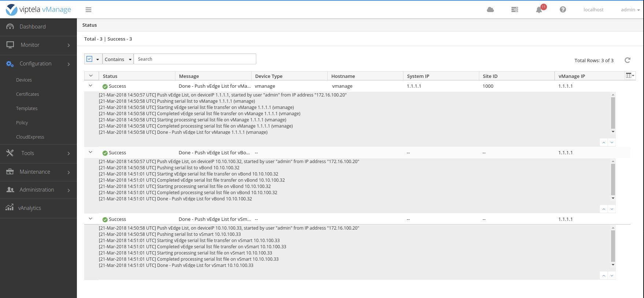
Task: Sort by the Hostname column header
Action: (x=343, y=76)
